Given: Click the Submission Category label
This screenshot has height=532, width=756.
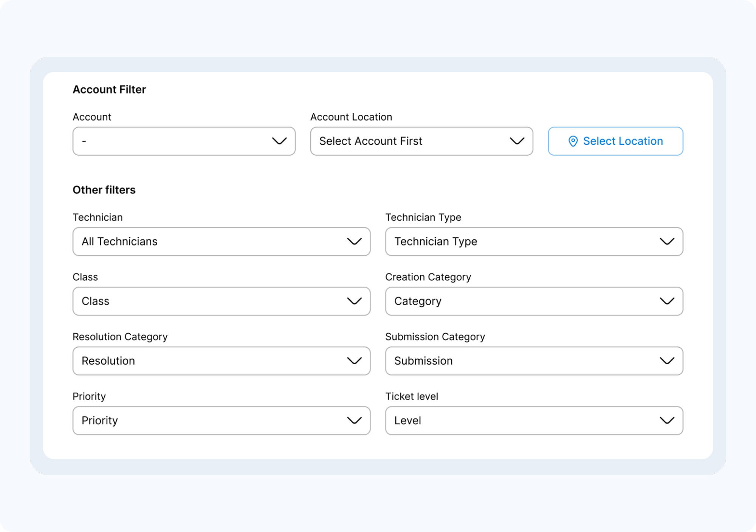Looking at the screenshot, I should [435, 337].
